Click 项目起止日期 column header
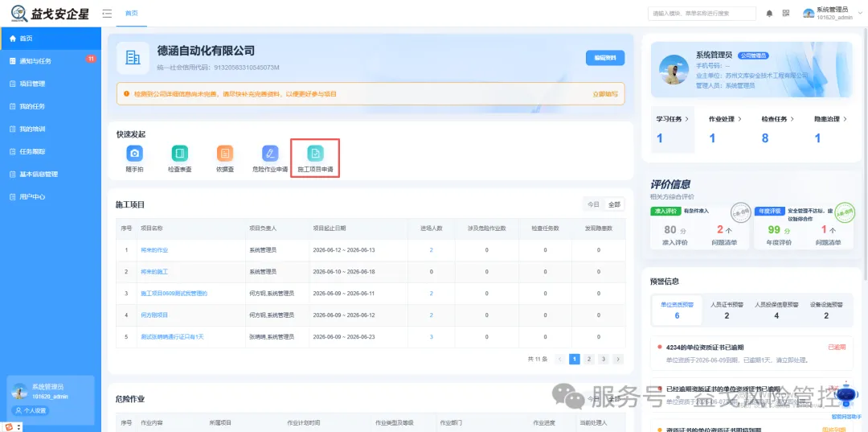The height and width of the screenshot is (432, 868). click(x=329, y=228)
